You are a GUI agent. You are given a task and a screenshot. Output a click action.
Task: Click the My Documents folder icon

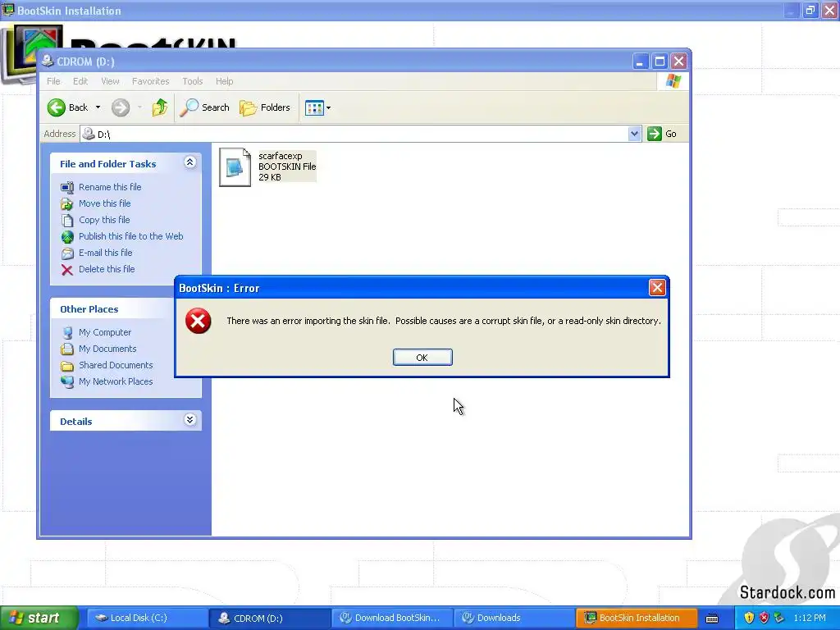(x=67, y=349)
